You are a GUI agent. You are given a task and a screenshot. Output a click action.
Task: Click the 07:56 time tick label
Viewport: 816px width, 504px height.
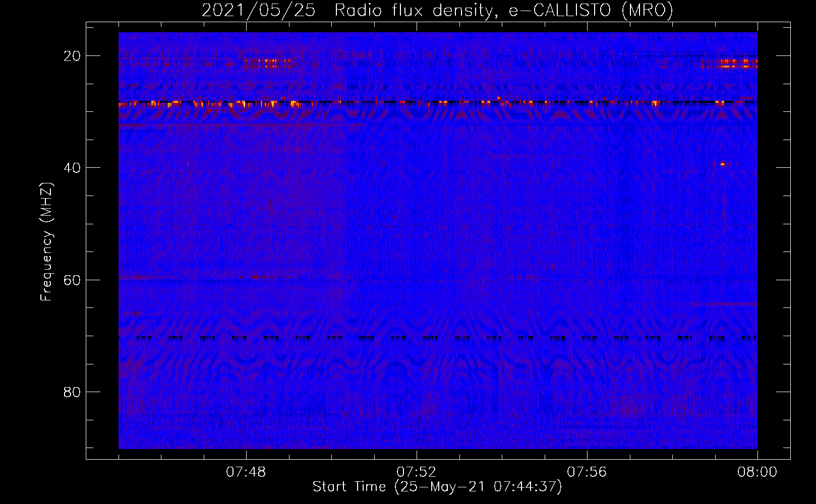(x=587, y=472)
